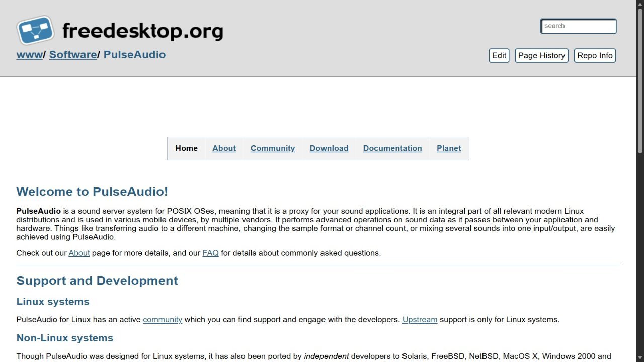Click the 'Support and Development' heading
Image resolution: width=644 pixels, height=362 pixels.
(x=97, y=281)
